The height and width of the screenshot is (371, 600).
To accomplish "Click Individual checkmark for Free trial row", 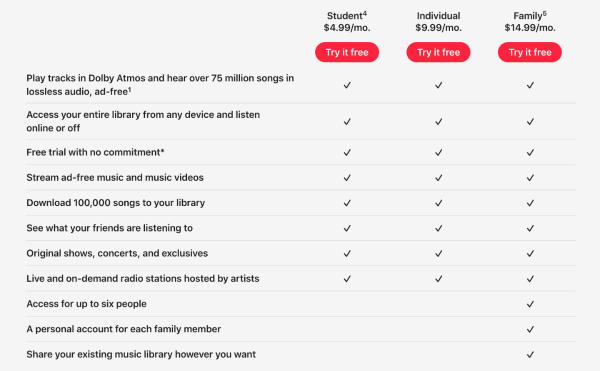I will click(x=439, y=153).
